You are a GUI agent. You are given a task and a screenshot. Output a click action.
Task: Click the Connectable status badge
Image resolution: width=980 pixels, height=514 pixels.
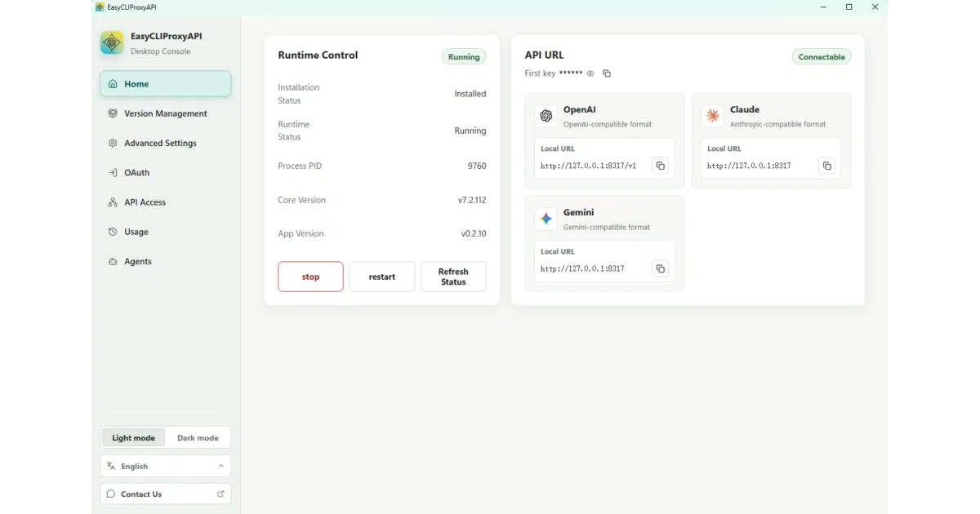pyautogui.click(x=822, y=57)
